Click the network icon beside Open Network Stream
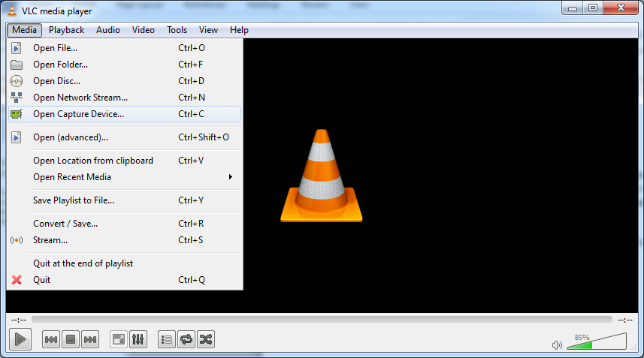This screenshot has width=644, height=358. tap(17, 98)
